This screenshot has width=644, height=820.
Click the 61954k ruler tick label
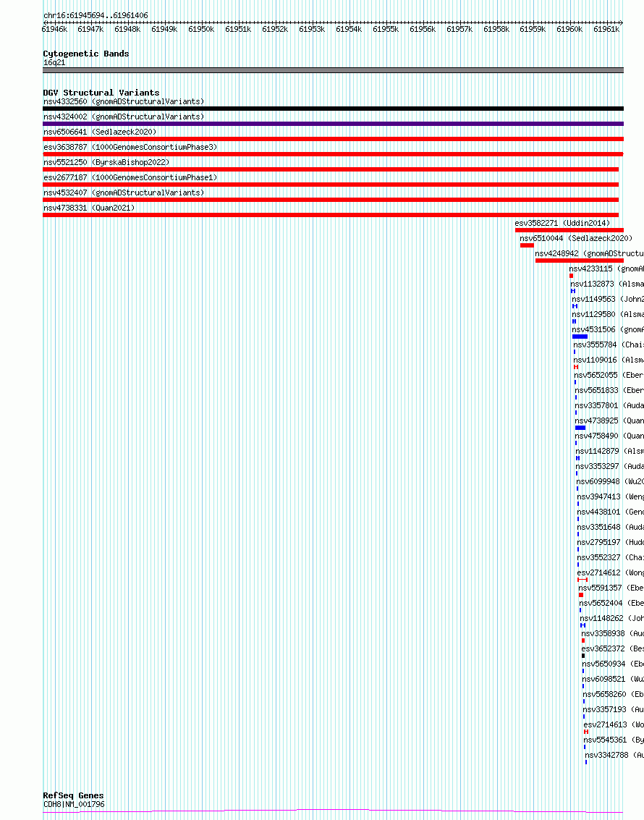(x=349, y=29)
